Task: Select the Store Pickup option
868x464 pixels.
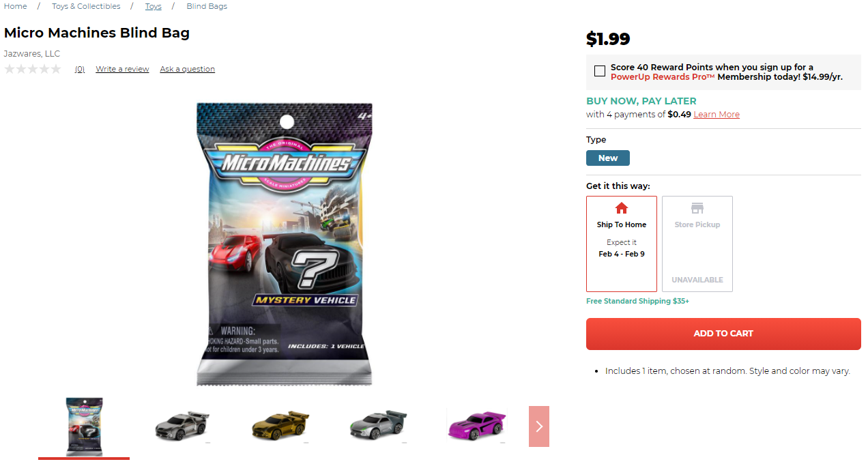Action: pos(697,244)
